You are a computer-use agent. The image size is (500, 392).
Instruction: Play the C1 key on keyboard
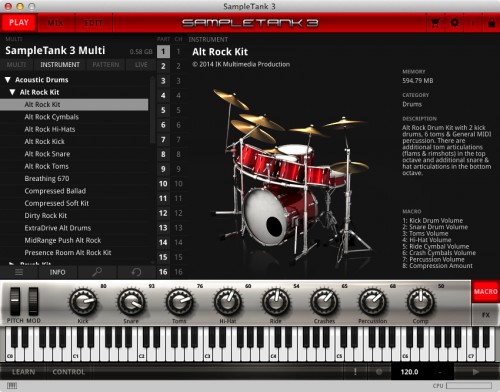(x=75, y=356)
